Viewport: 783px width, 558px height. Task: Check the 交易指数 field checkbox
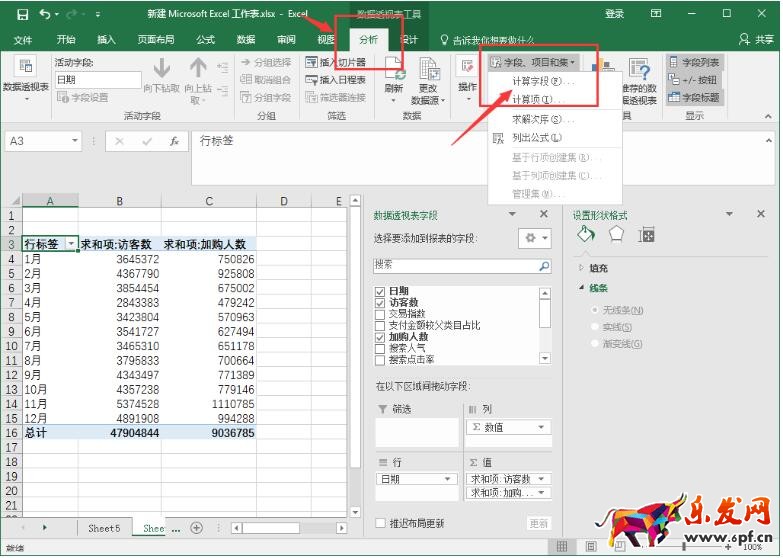pyautogui.click(x=380, y=314)
